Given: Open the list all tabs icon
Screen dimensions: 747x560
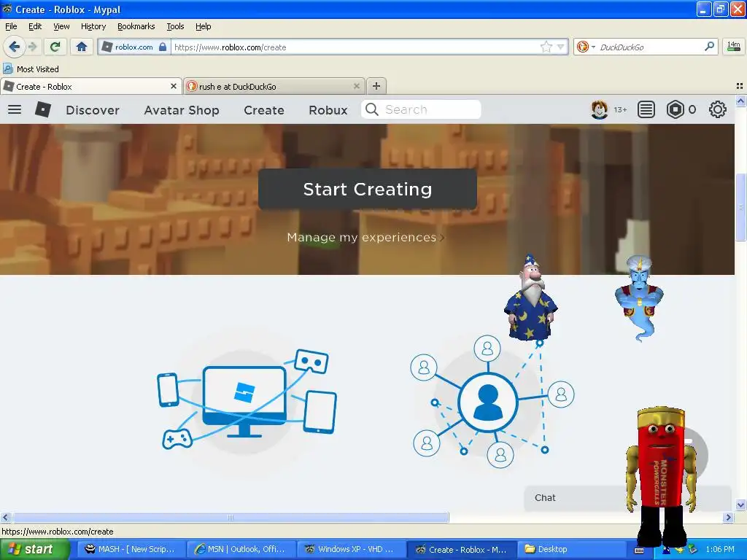Looking at the screenshot, I should point(740,86).
